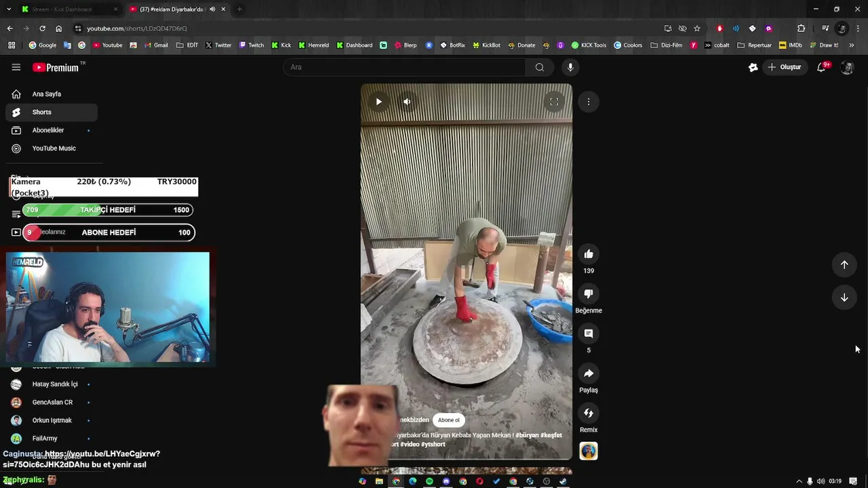Select Shorts in the sidebar
The image size is (868, 488).
point(52,112)
